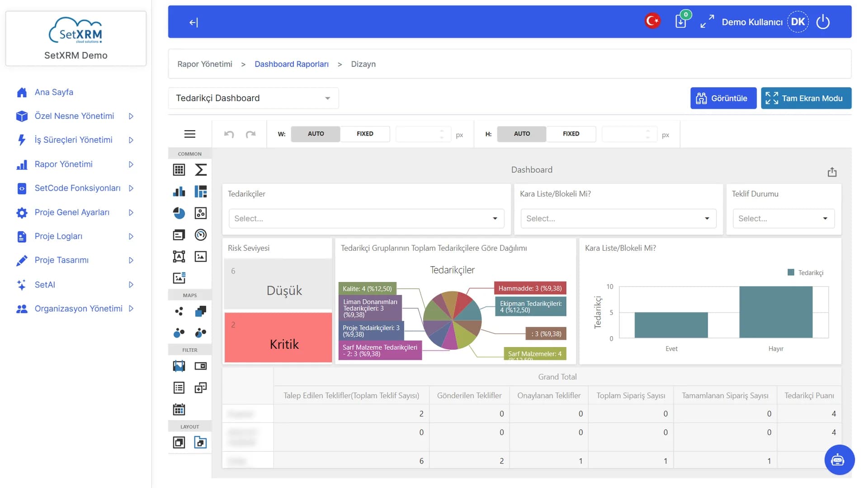The width and height of the screenshot is (868, 488).
Task: Open the Tedarikçi Dashboard dropdown
Action: click(x=253, y=98)
